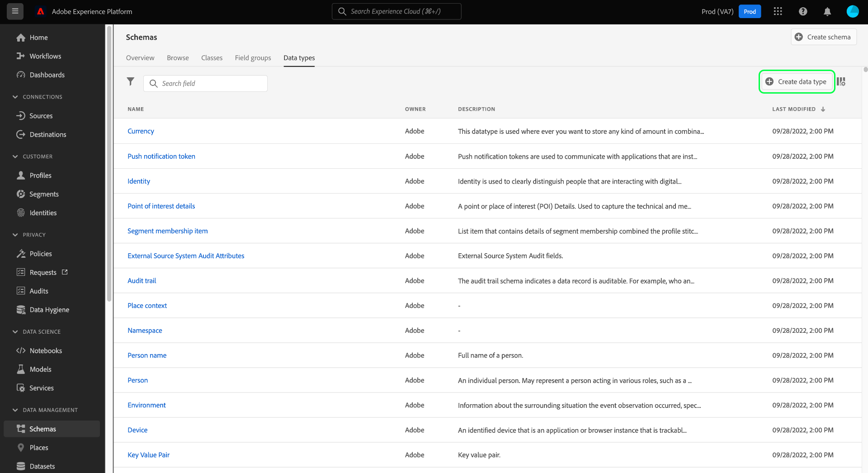Open the hamburger navigation menu
Screen dimensions: 868x473
(x=15, y=11)
